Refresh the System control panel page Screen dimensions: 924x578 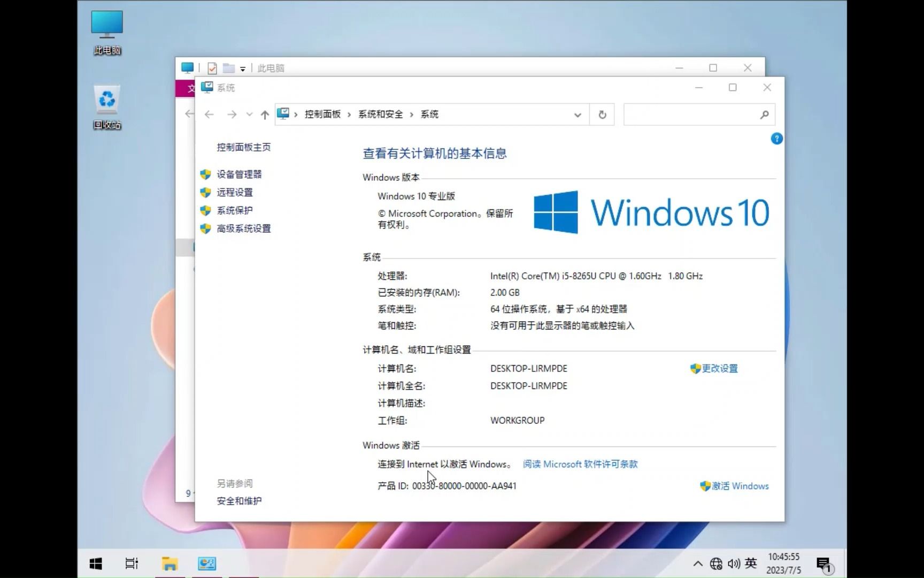click(602, 115)
